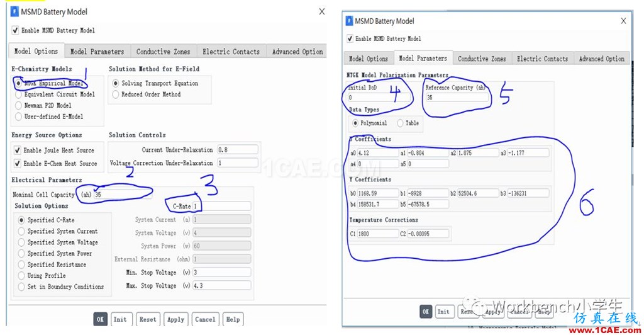Select Specified System Power option
The height and width of the screenshot is (335, 644).
coord(21,254)
